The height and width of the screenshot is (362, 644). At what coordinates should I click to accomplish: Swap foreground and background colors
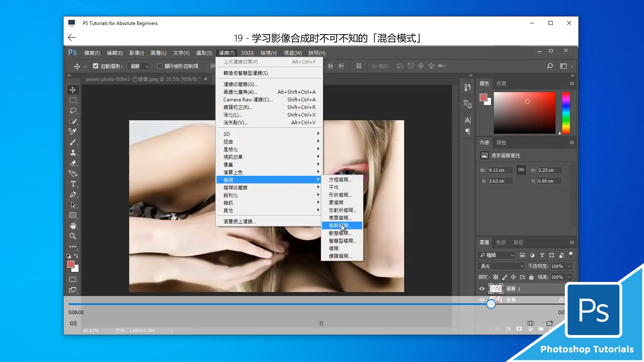tap(76, 256)
